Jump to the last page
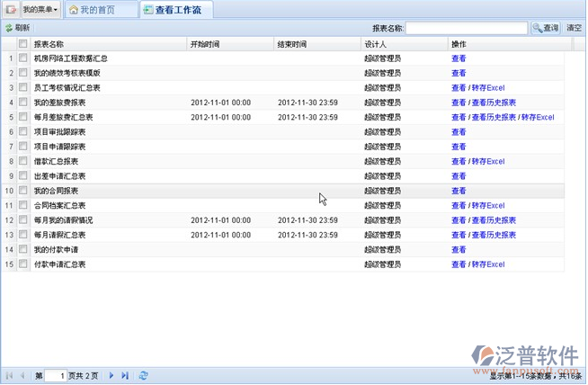This screenshot has height=385, width=588. point(125,375)
